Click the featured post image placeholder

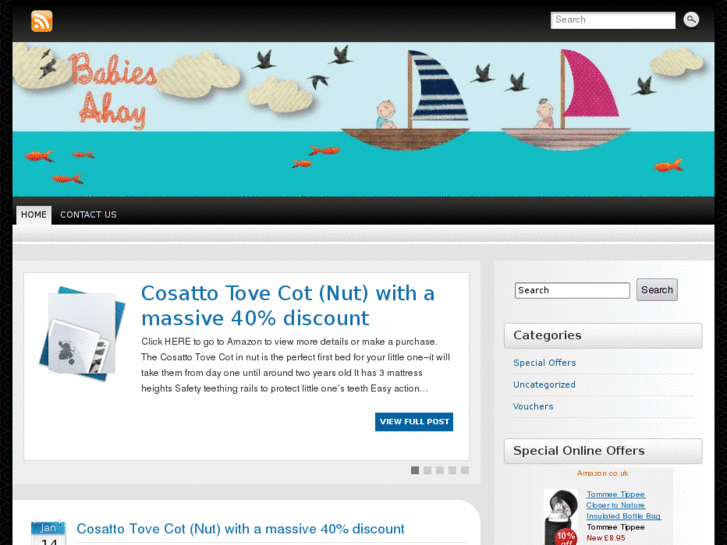click(82, 333)
